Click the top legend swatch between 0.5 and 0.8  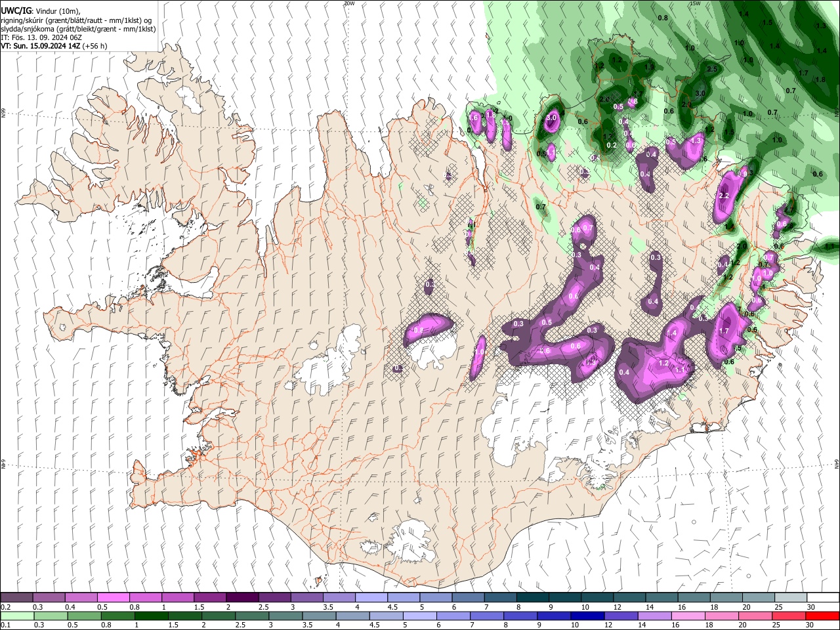pyautogui.click(x=113, y=597)
